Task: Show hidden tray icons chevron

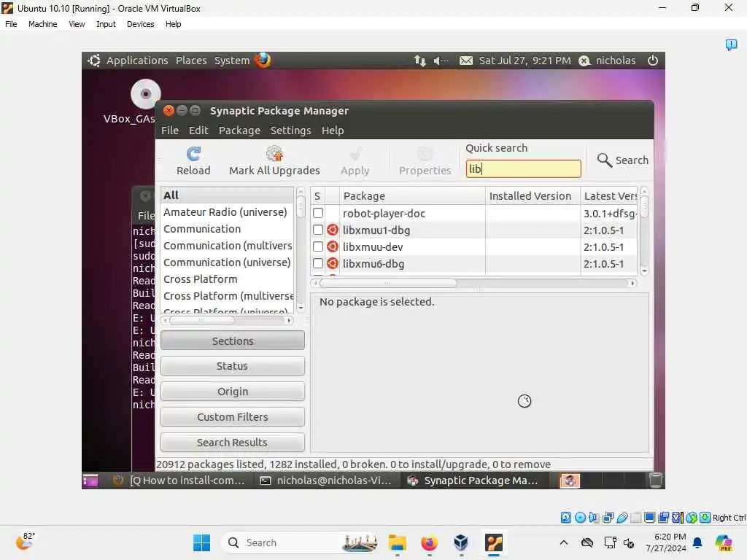Action: 564,542
